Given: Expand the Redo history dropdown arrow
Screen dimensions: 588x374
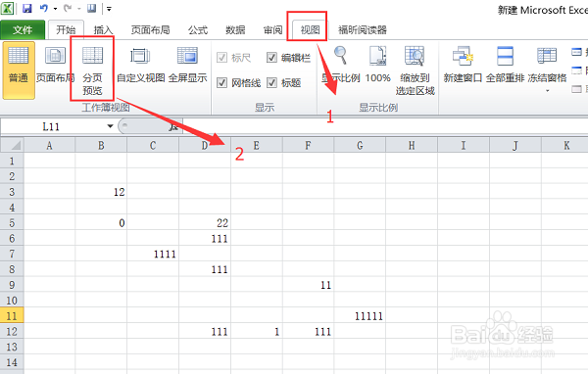Looking at the screenshot, I should [x=79, y=9].
